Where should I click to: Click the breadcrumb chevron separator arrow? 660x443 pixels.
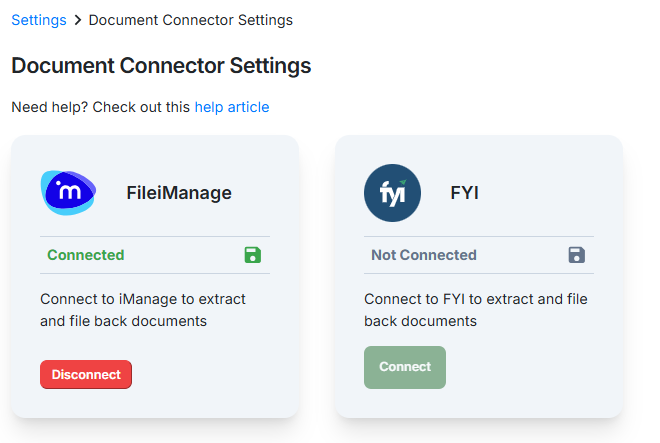pyautogui.click(x=78, y=20)
